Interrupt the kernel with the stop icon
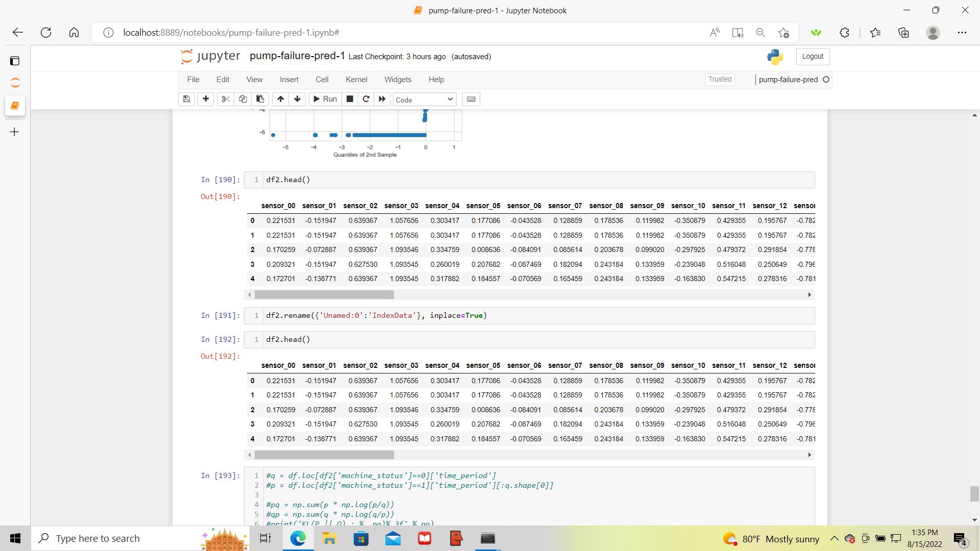The height and width of the screenshot is (551, 980). (350, 99)
